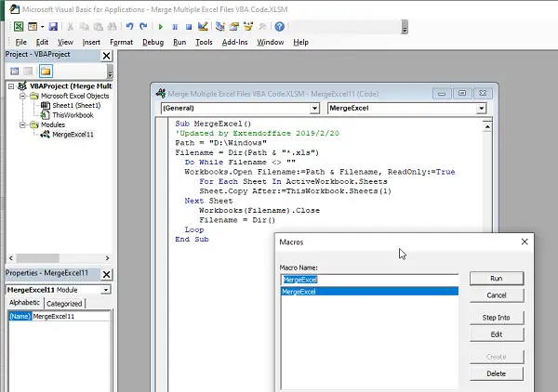Image resolution: width=558 pixels, height=392 pixels.
Task: Toggle the Design Mode icon
Action: point(203,27)
